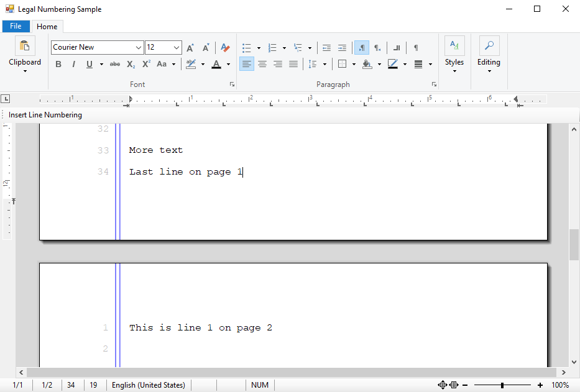
Task: Select center text alignment
Action: tap(262, 64)
